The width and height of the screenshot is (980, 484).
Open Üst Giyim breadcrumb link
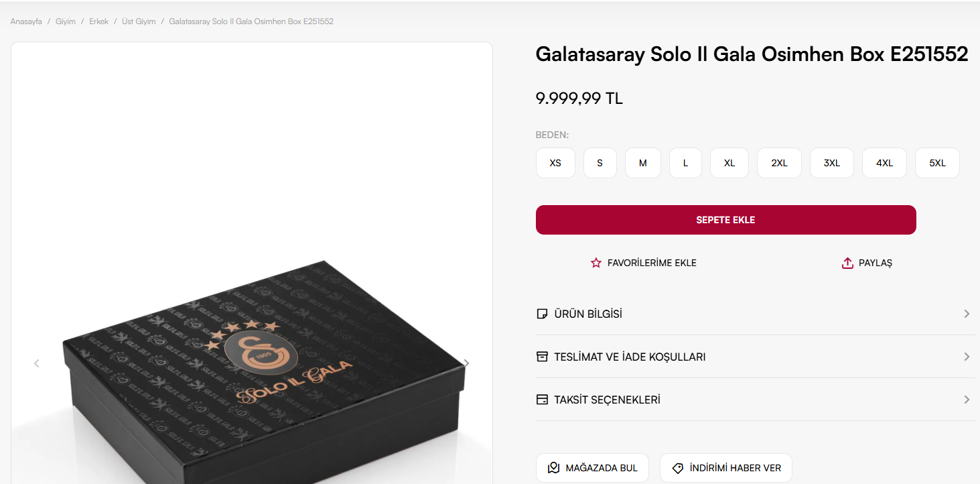coord(139,21)
